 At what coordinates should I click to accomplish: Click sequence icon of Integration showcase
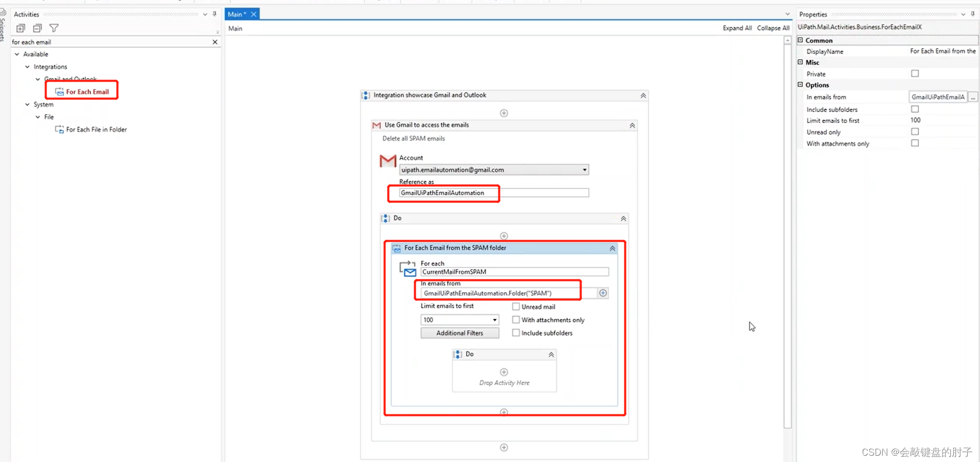[366, 95]
